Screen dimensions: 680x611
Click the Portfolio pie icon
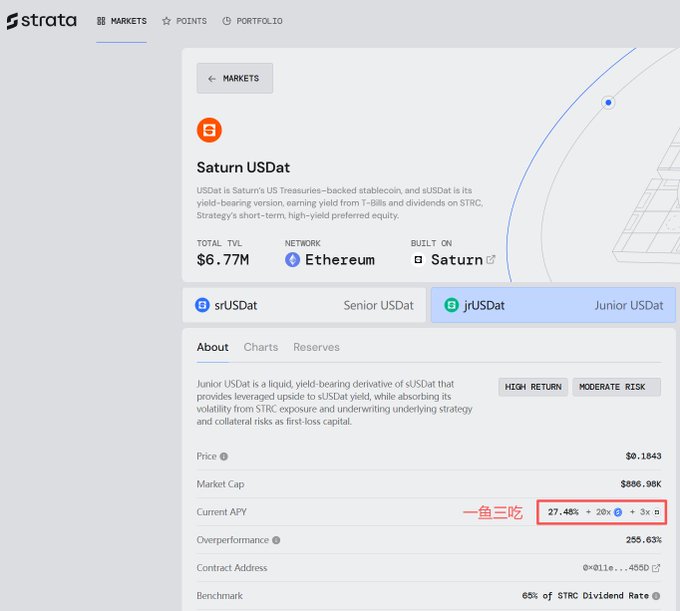226,21
